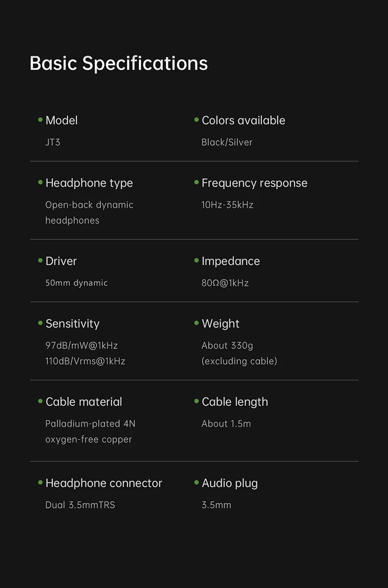The height and width of the screenshot is (588, 388).
Task: Click the green dot next to Headphone type
Action: tap(40, 183)
